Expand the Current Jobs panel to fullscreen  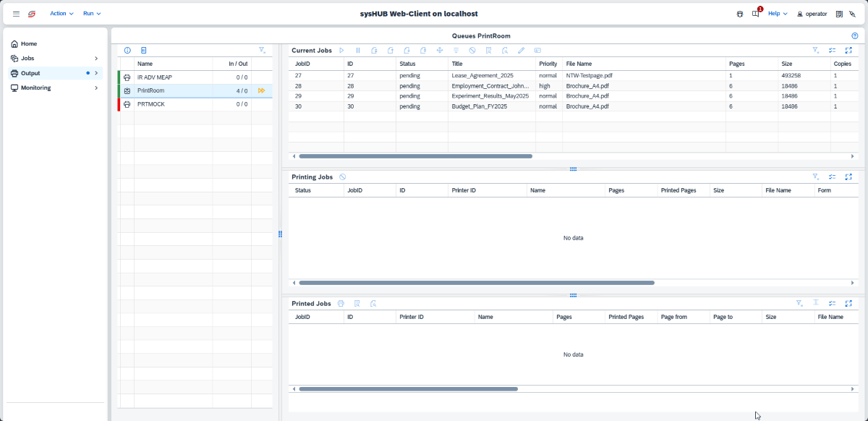pos(848,51)
